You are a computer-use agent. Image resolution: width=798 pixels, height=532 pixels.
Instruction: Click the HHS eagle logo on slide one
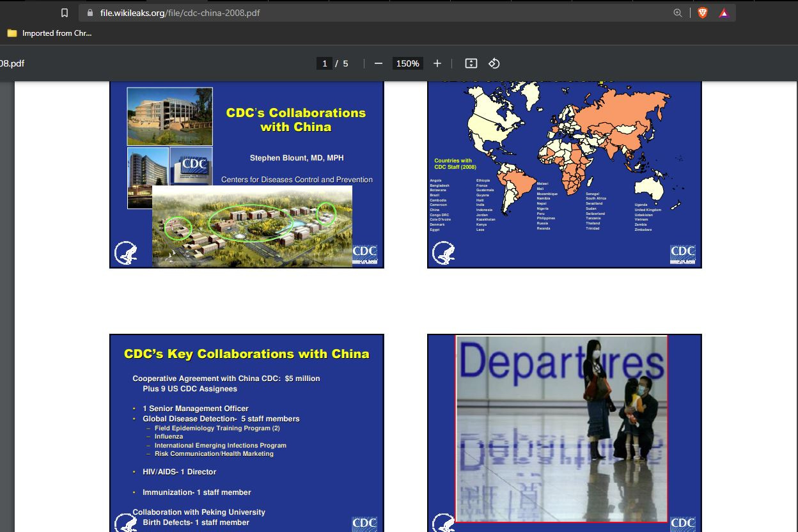[x=126, y=254]
